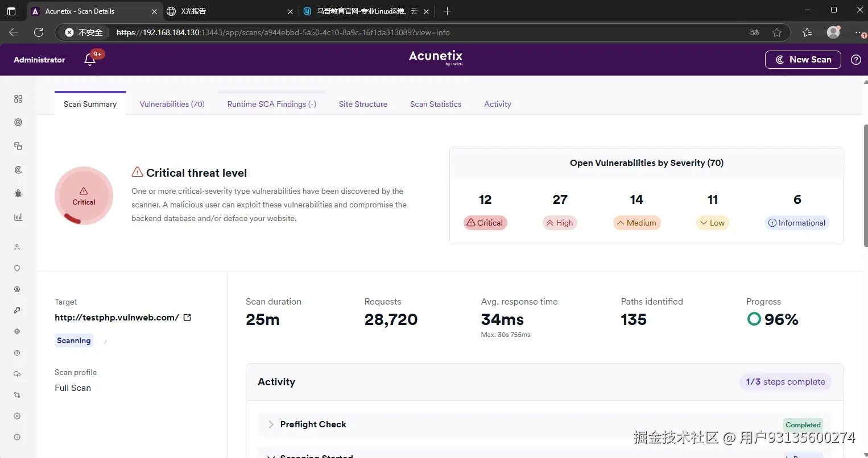Open the help question mark icon
The width and height of the screenshot is (868, 458).
click(856, 60)
